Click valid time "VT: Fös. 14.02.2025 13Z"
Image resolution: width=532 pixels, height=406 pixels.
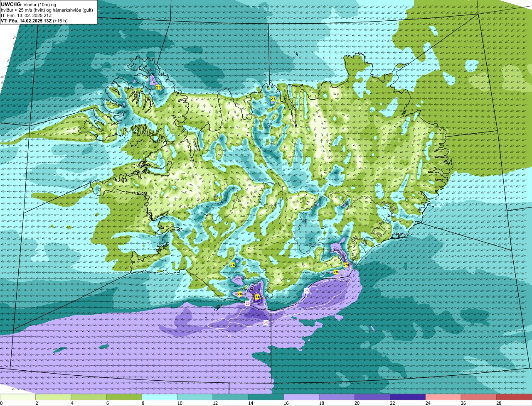pyautogui.click(x=26, y=21)
